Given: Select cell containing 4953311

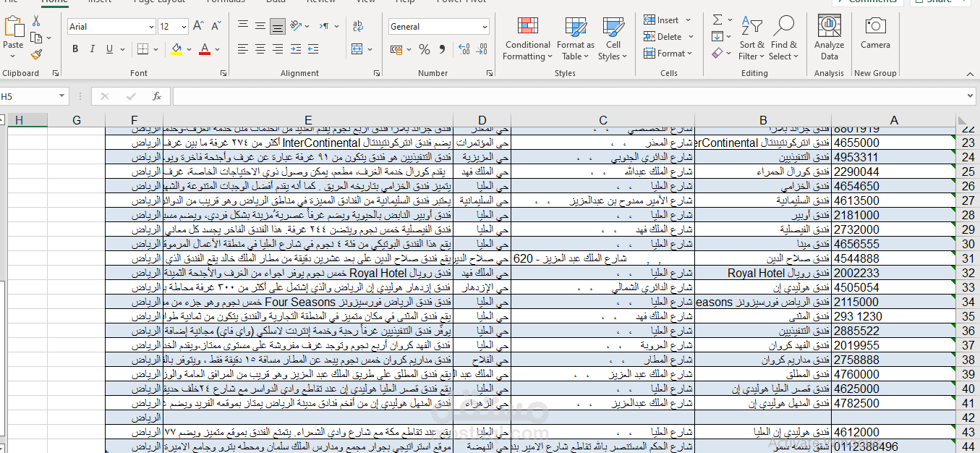Looking at the screenshot, I should [894, 157].
